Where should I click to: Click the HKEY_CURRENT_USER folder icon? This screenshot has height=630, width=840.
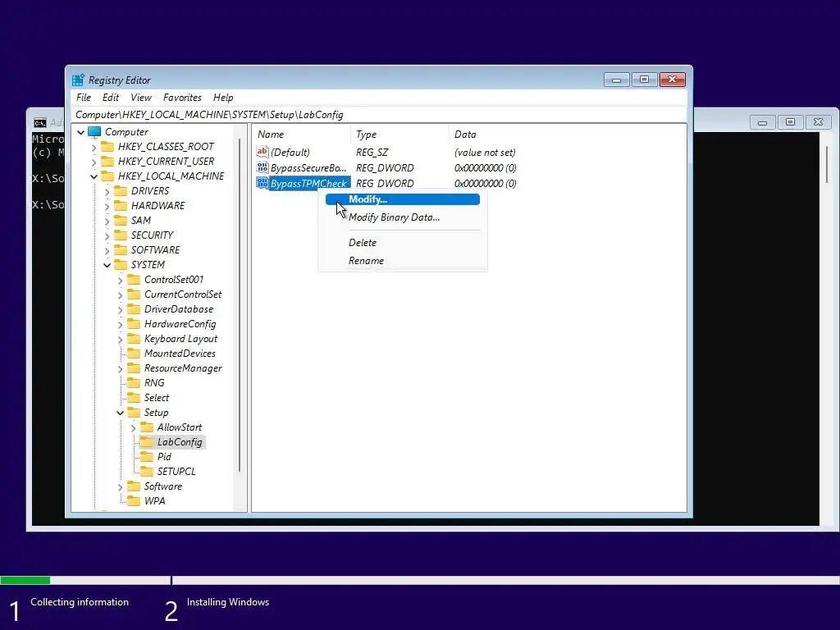tap(107, 162)
